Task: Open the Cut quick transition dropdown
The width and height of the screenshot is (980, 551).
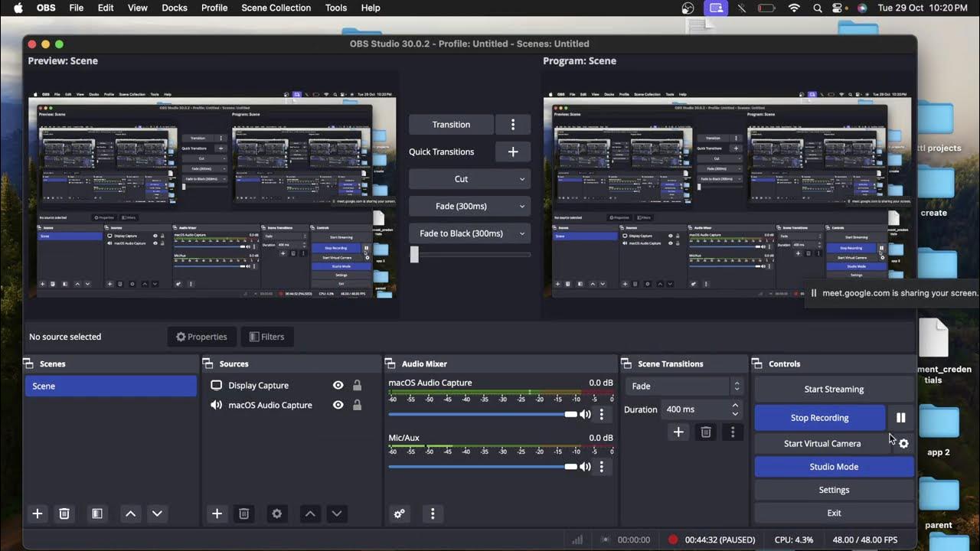Action: point(469,179)
